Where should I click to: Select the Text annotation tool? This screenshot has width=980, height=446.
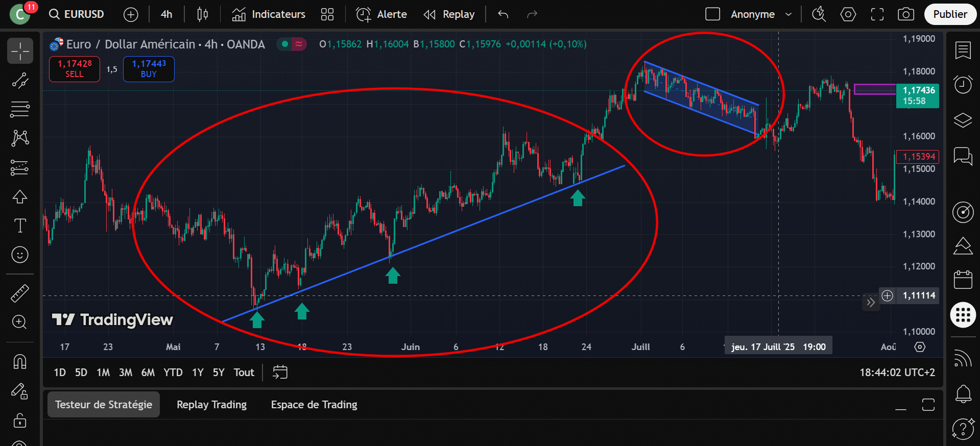[x=20, y=226]
